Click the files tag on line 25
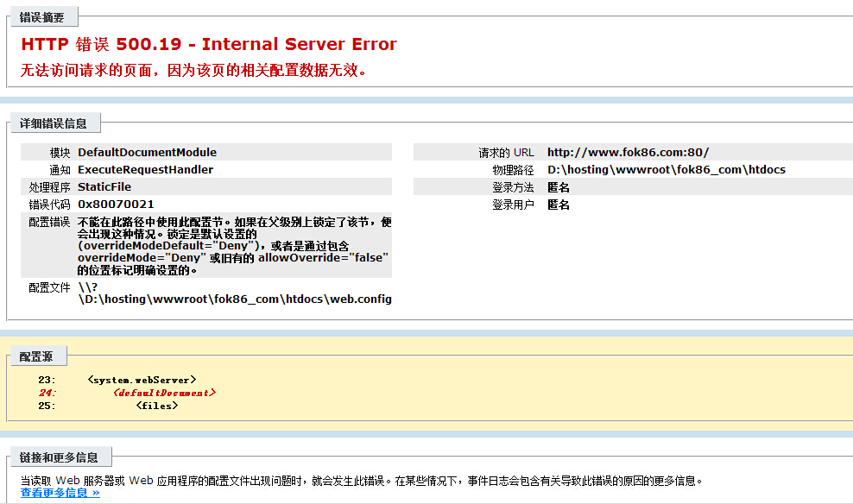Image resolution: width=853 pixels, height=504 pixels. (156, 406)
